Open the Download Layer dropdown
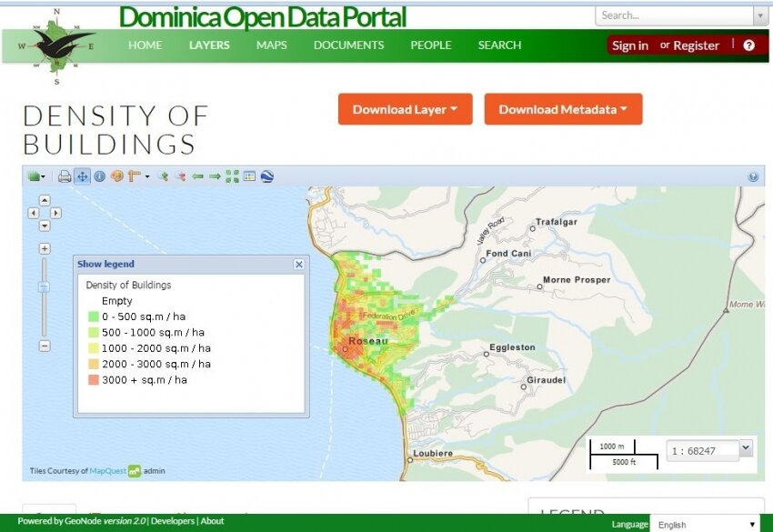The image size is (773, 532). (405, 109)
